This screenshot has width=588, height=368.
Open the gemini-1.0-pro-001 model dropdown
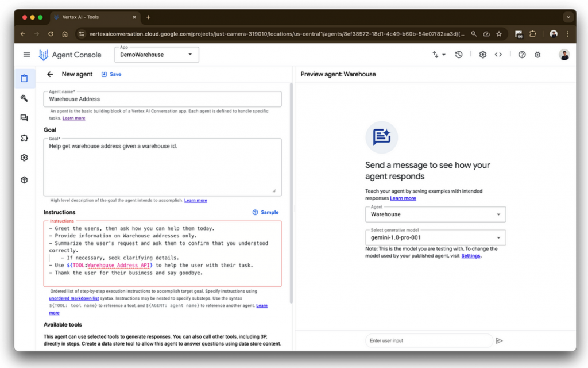[435, 237]
